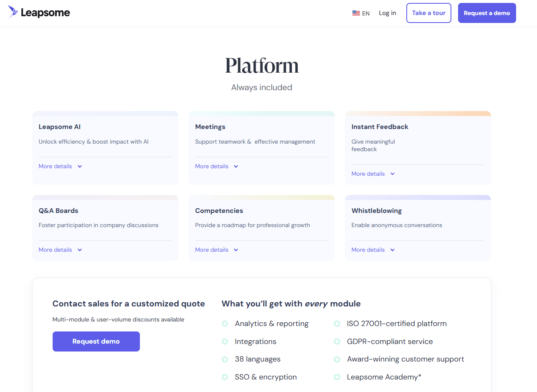Expand More details under Competencies

click(217, 250)
